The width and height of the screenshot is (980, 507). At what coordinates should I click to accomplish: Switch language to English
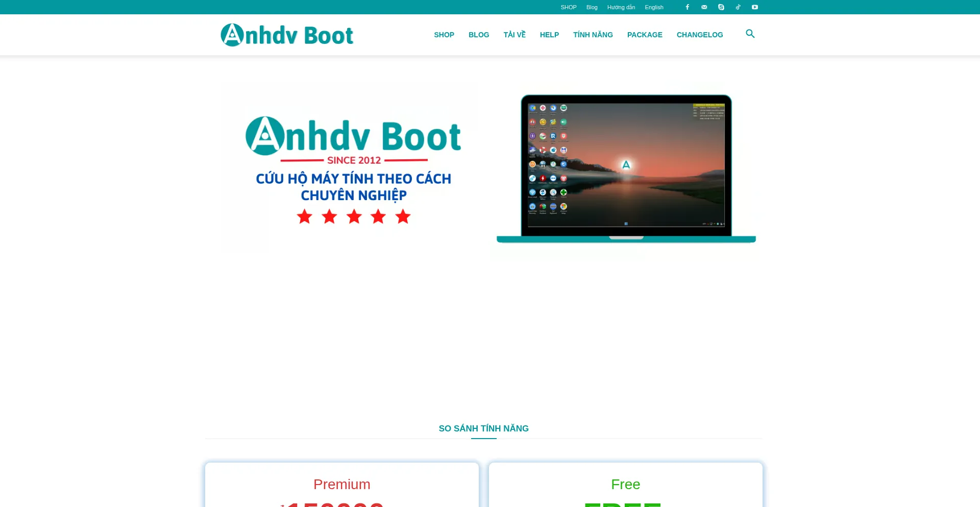click(x=654, y=7)
